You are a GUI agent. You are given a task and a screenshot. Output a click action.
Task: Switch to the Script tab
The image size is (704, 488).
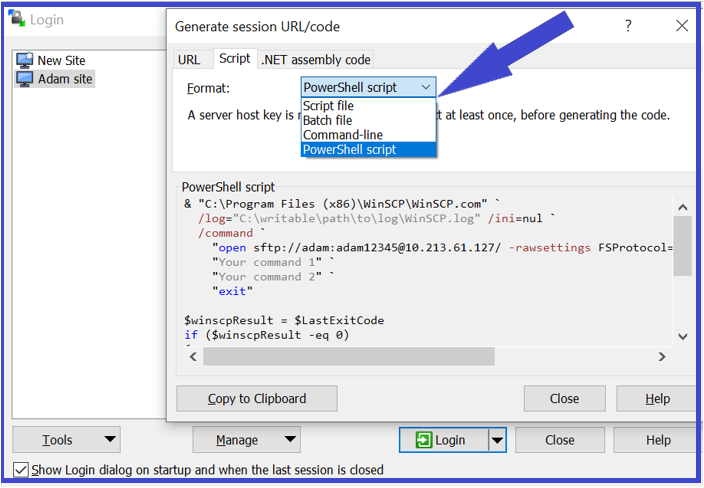point(235,58)
